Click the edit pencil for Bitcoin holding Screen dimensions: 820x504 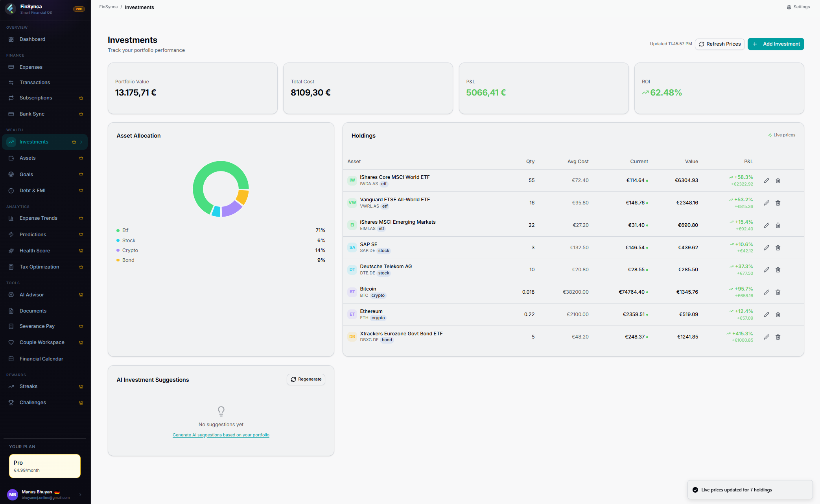coord(766,292)
